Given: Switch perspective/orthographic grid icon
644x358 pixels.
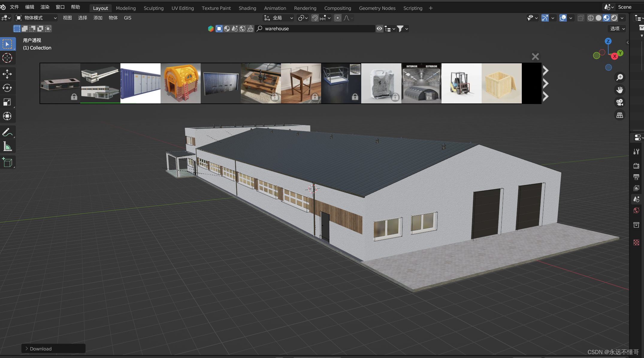Looking at the screenshot, I should (x=619, y=115).
